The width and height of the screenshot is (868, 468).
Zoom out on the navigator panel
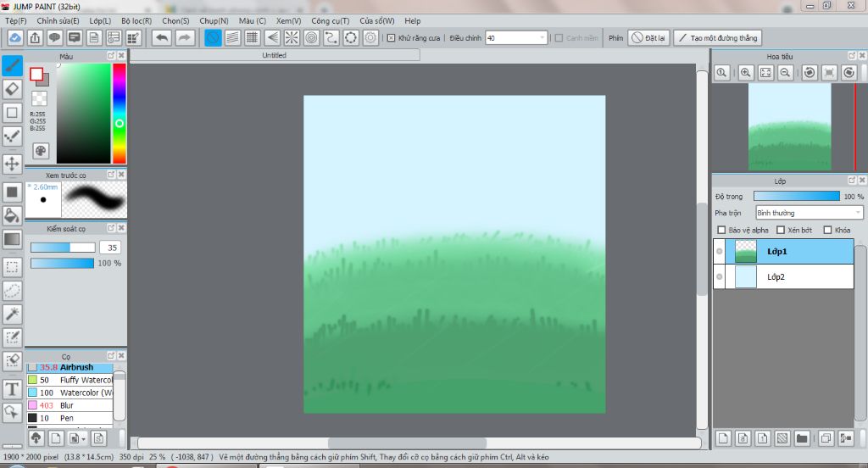coord(785,73)
